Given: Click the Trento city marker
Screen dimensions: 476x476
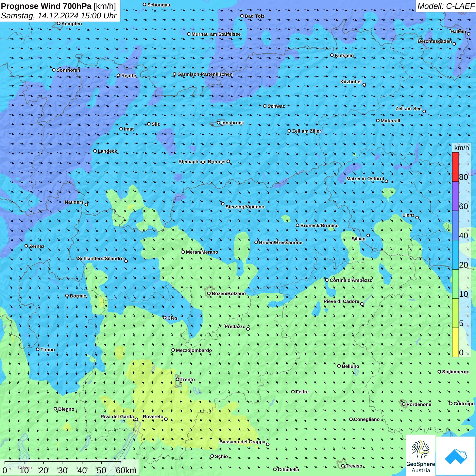Looking at the screenshot, I should click(x=177, y=379).
